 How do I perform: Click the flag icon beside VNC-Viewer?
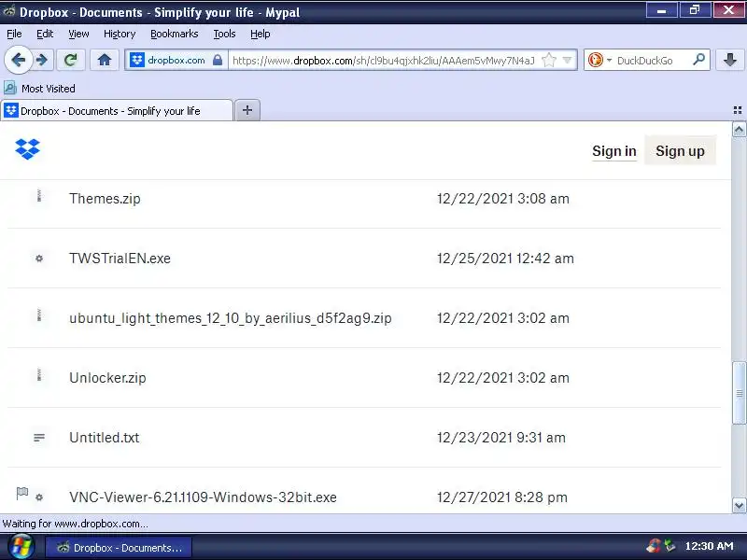click(x=21, y=494)
